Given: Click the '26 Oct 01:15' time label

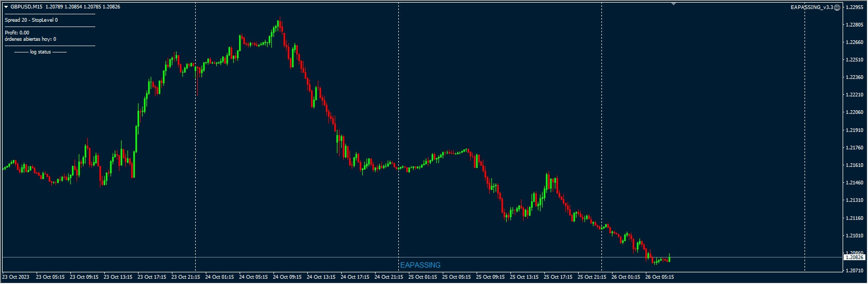Looking at the screenshot, I should (x=626, y=277).
